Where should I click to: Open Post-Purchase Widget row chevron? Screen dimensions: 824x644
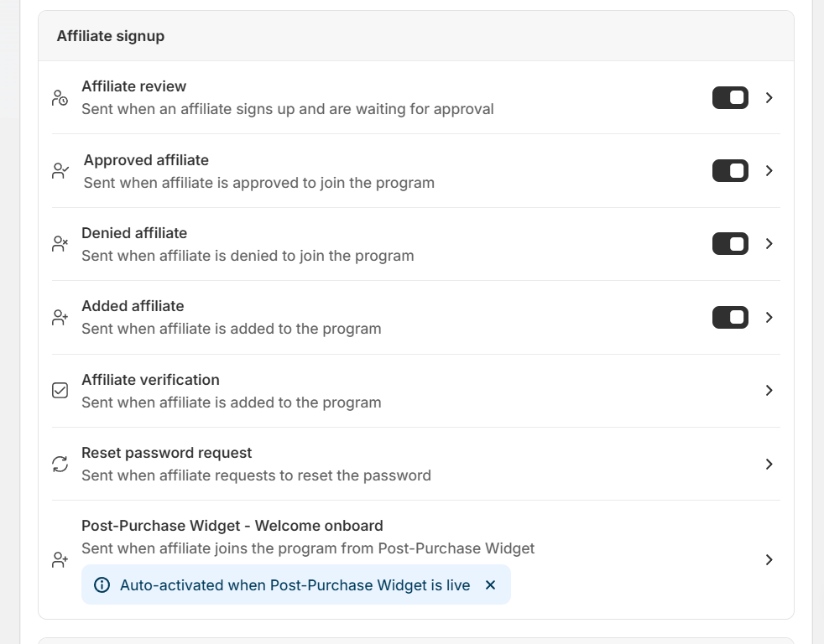pos(769,560)
